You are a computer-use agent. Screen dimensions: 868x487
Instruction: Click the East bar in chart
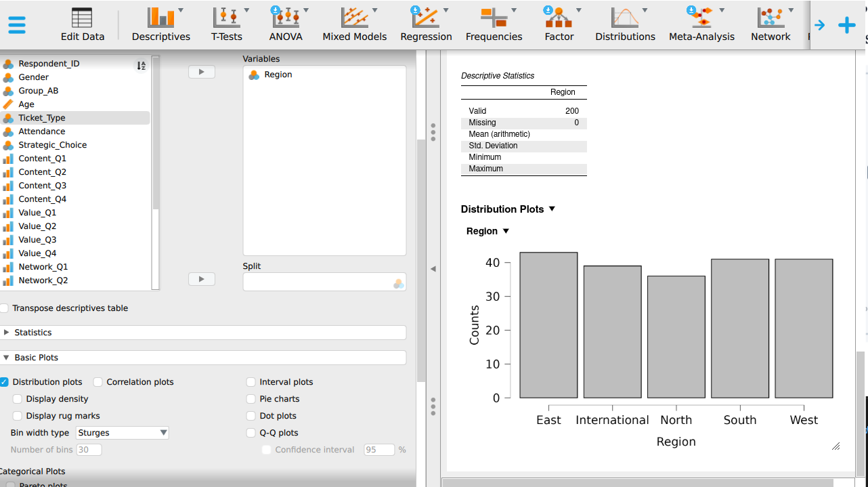point(548,325)
